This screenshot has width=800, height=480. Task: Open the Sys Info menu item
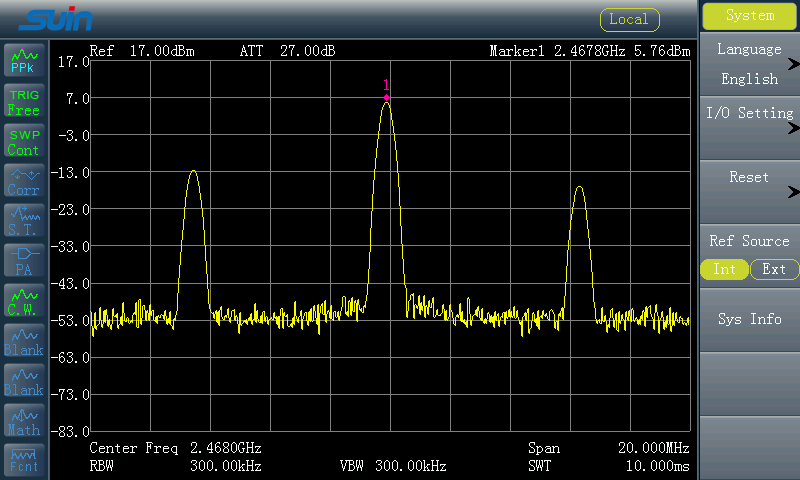[x=749, y=319]
